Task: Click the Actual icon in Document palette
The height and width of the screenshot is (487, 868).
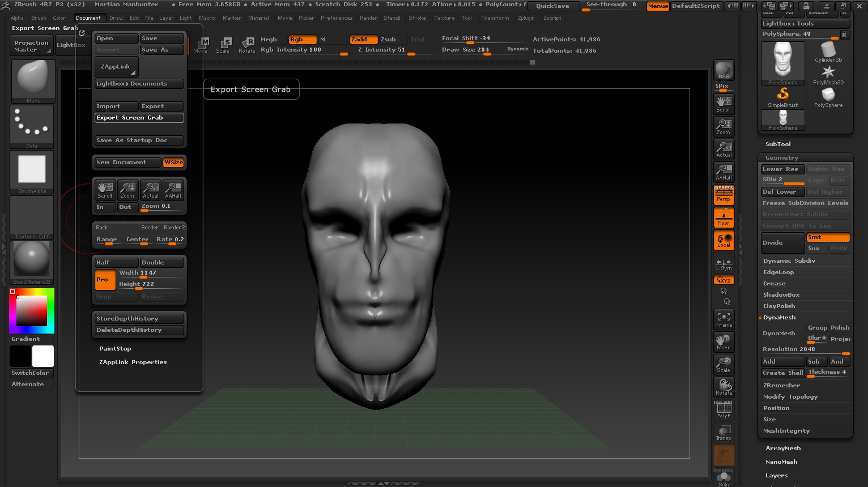Action: pyautogui.click(x=150, y=190)
